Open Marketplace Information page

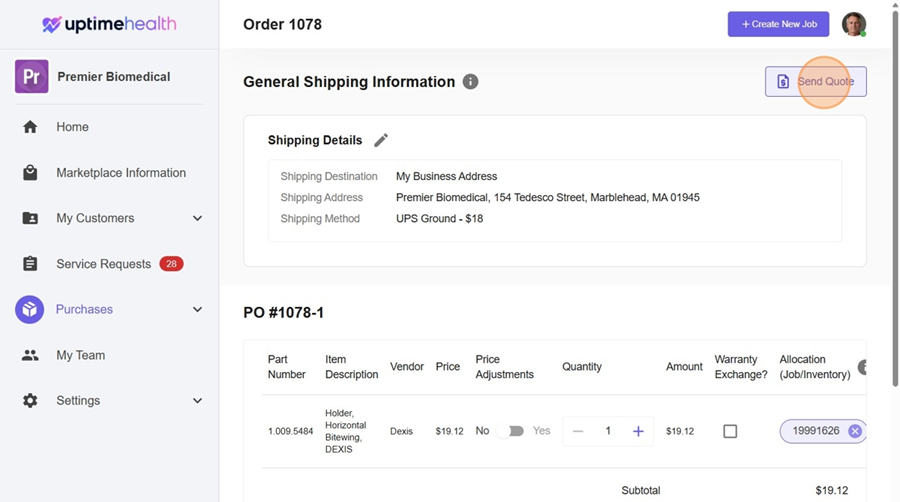tap(120, 173)
